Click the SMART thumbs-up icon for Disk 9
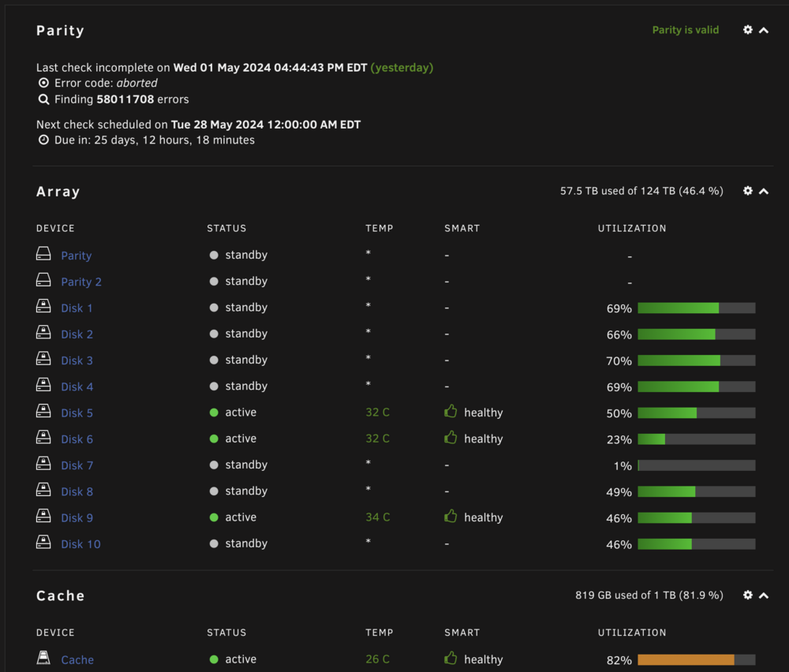 tap(451, 516)
